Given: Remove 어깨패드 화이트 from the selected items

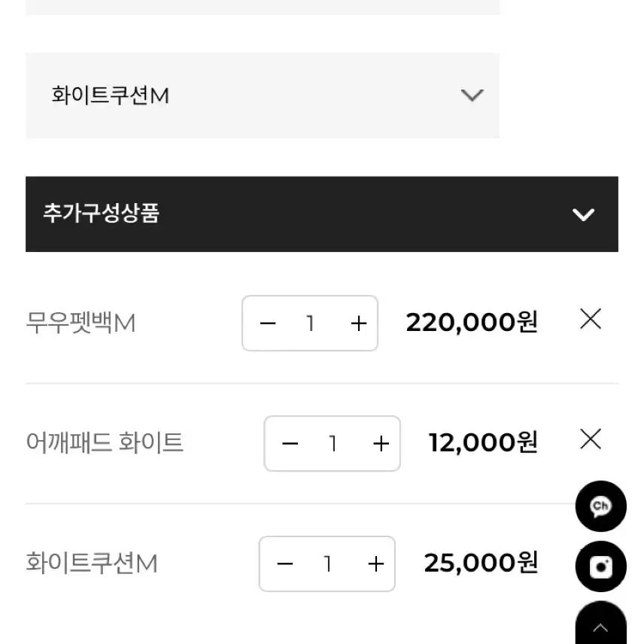Looking at the screenshot, I should [591, 439].
